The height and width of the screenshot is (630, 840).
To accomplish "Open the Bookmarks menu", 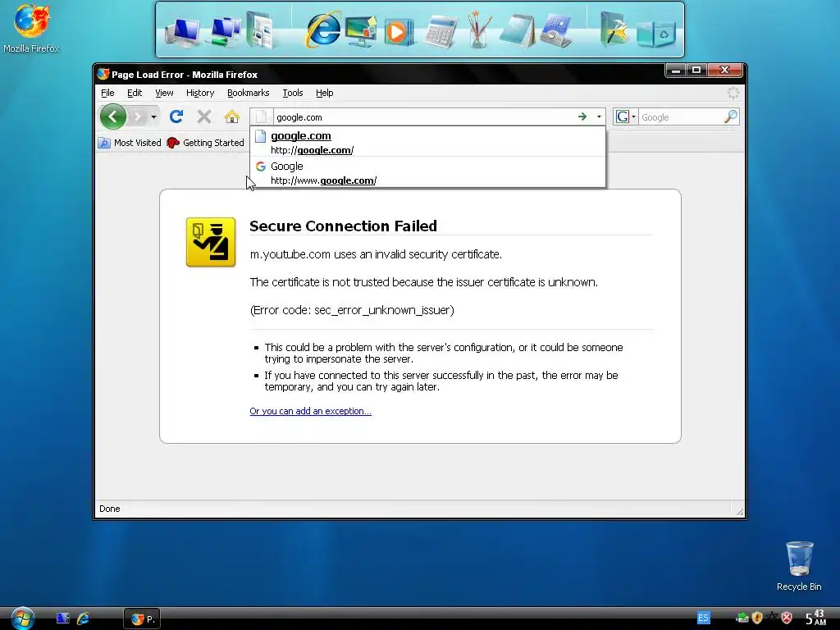I will coord(248,93).
